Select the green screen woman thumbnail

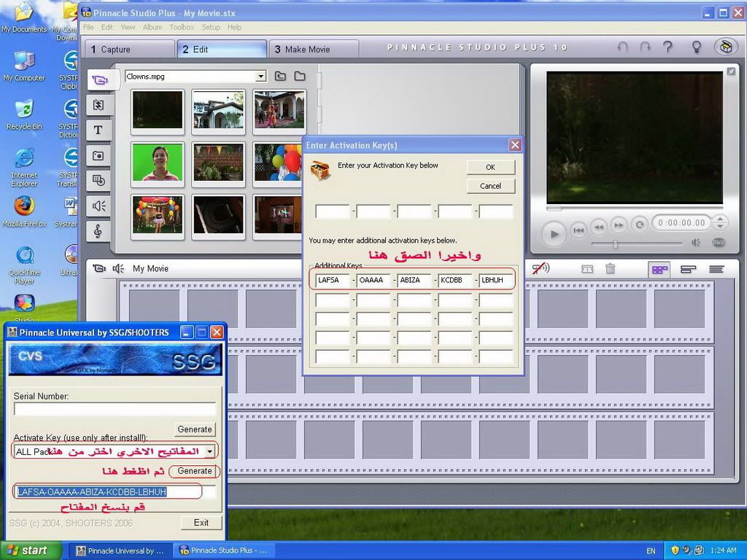158,163
